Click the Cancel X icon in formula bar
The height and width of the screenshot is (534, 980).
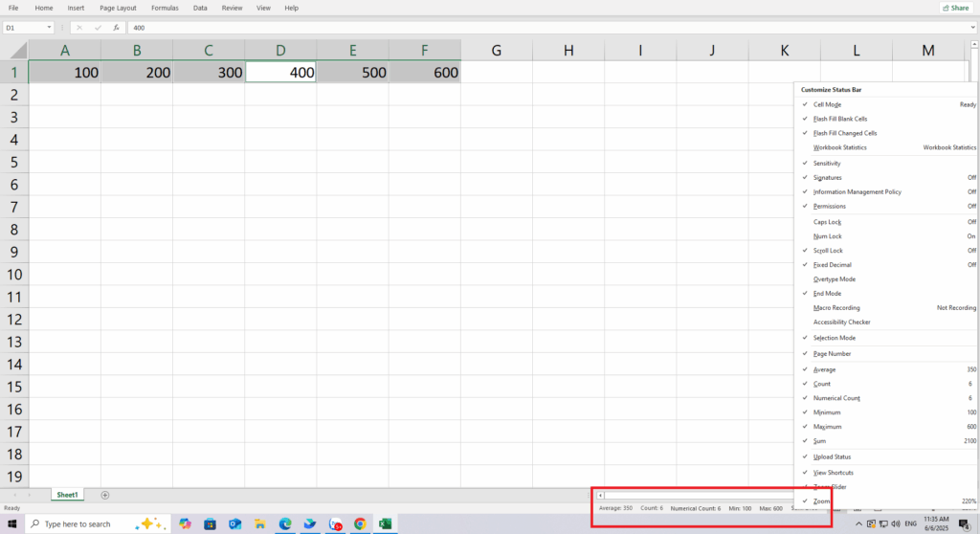79,28
